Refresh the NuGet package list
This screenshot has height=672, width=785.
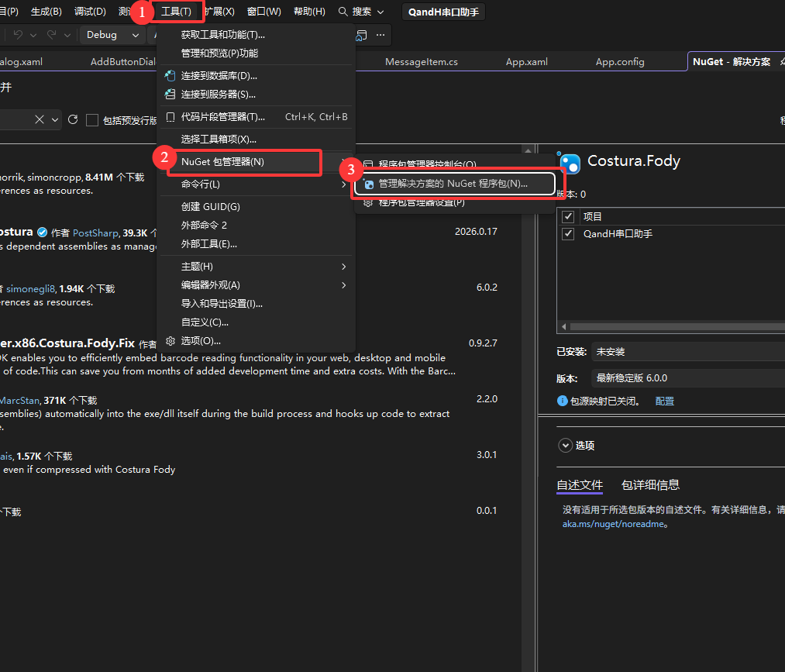point(73,119)
